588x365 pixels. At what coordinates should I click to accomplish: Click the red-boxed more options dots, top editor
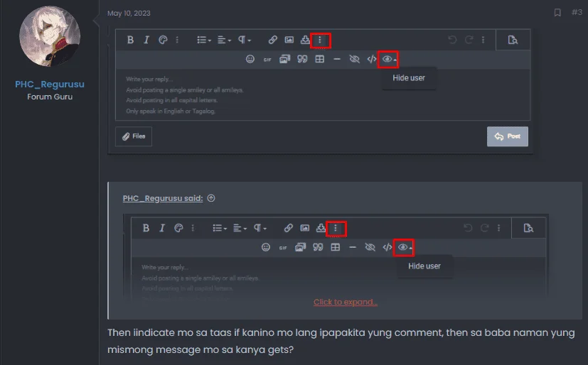click(320, 40)
